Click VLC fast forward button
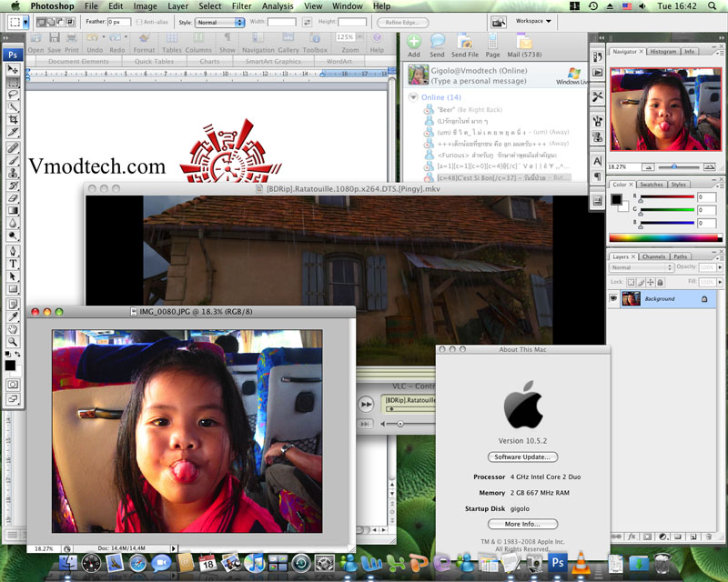 366,405
